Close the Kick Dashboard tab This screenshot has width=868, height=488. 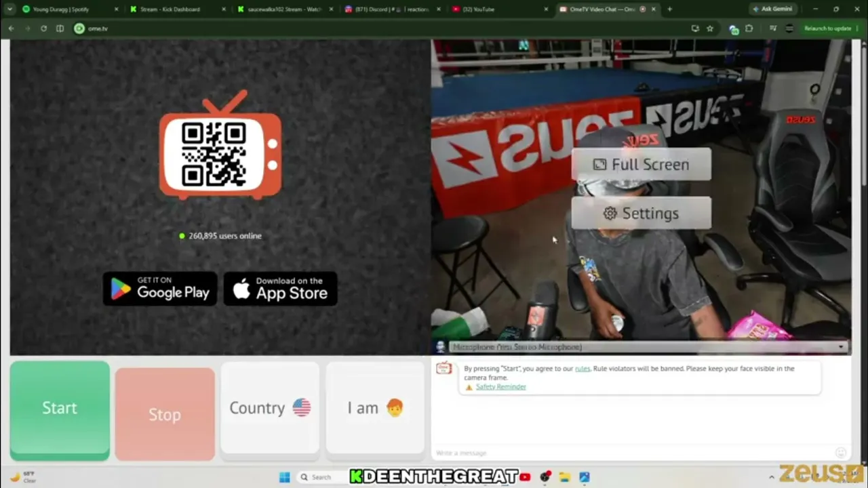click(225, 9)
